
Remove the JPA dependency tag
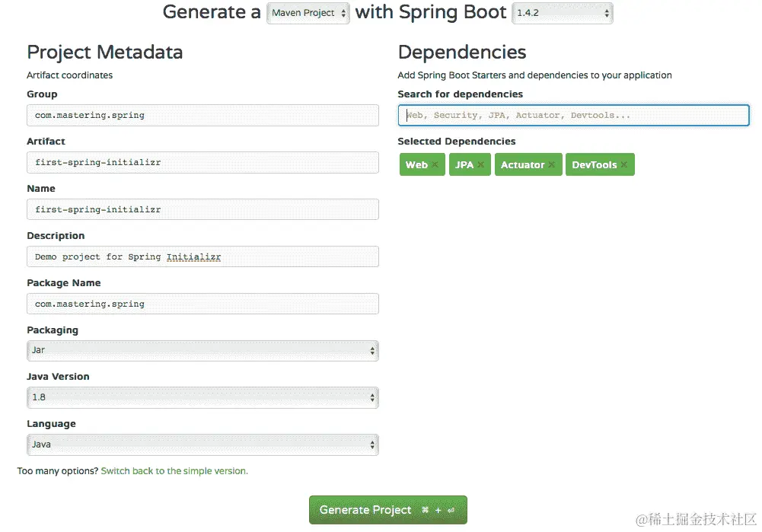click(x=480, y=165)
